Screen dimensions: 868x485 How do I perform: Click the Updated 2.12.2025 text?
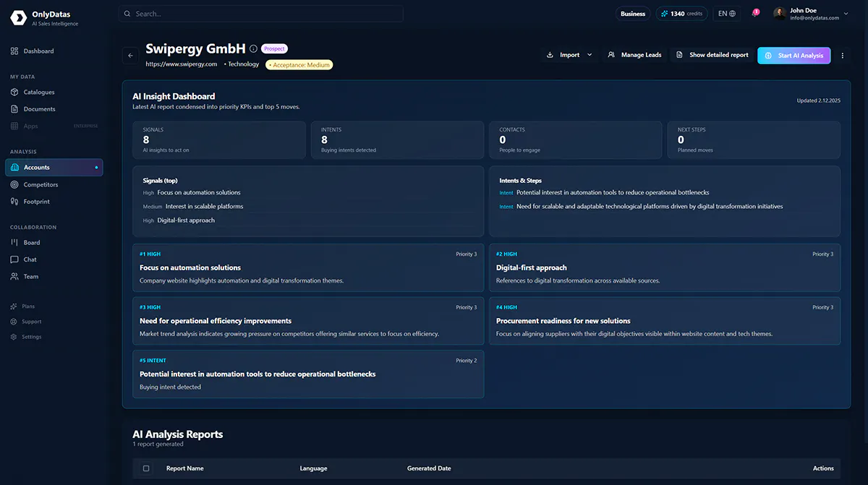tap(819, 100)
